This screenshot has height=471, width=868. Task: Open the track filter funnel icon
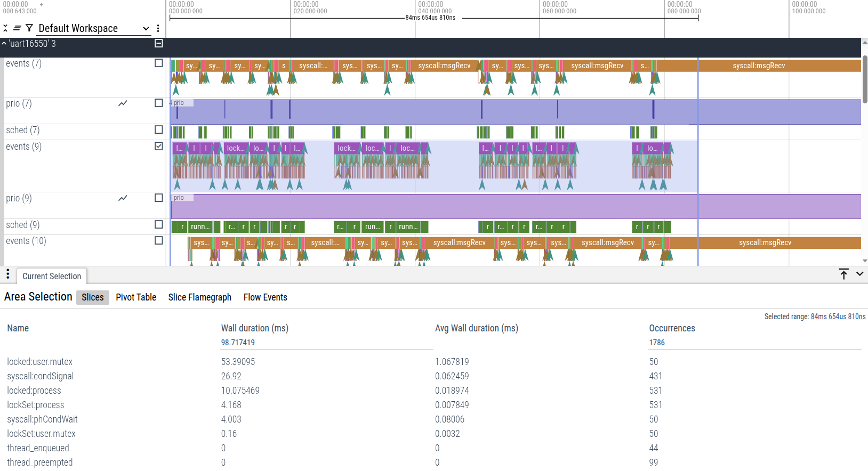(x=29, y=28)
